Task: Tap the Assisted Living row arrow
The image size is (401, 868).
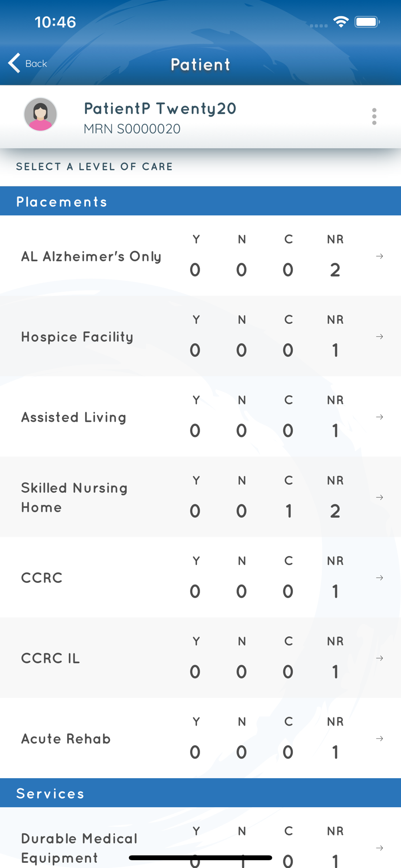Action: point(379,417)
